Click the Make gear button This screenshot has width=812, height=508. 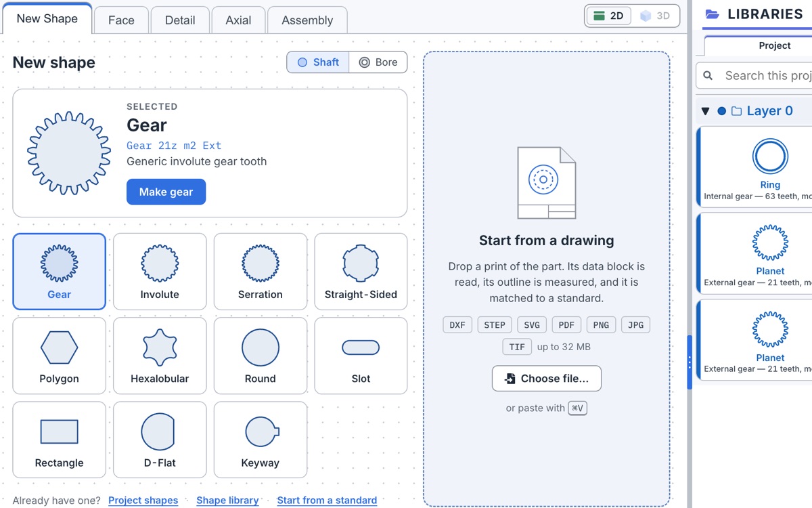coord(166,192)
